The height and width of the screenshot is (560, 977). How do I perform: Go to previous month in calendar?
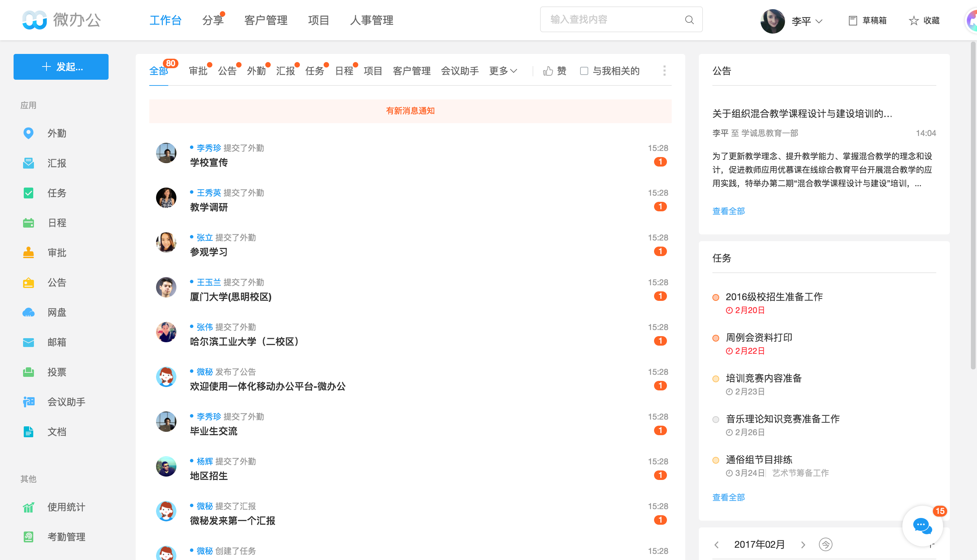[x=716, y=545]
